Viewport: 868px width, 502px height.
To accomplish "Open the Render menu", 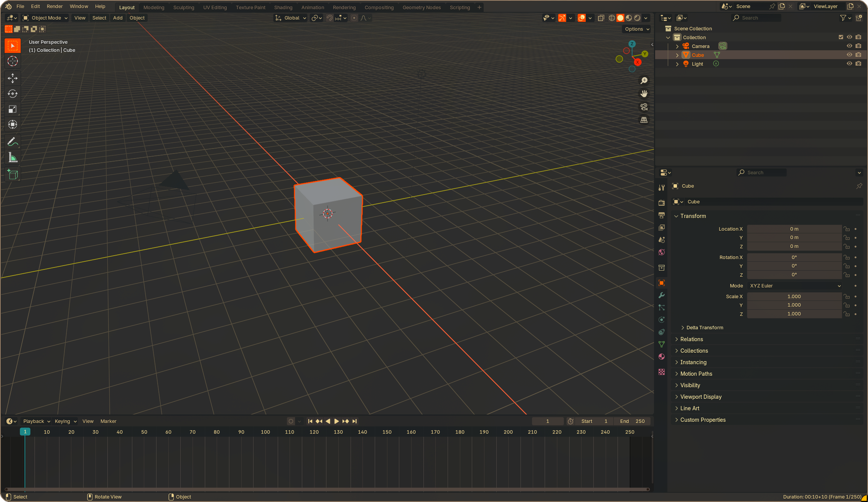I will [54, 6].
